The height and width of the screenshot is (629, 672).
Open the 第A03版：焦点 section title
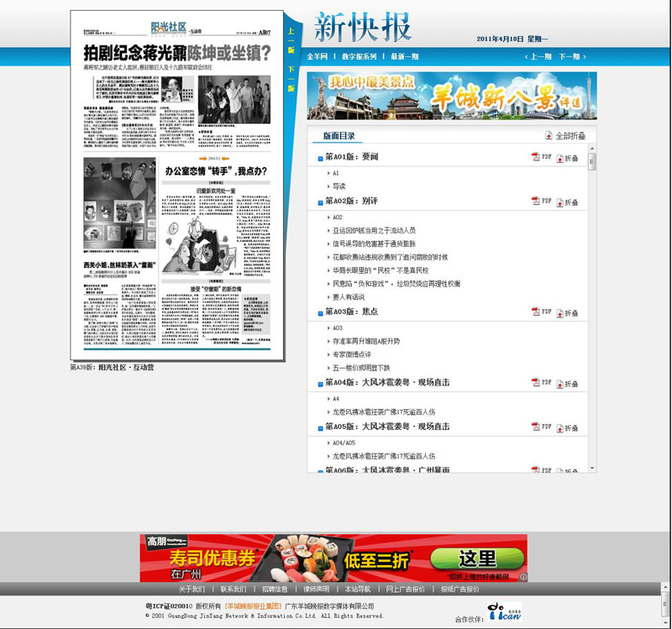tap(351, 312)
